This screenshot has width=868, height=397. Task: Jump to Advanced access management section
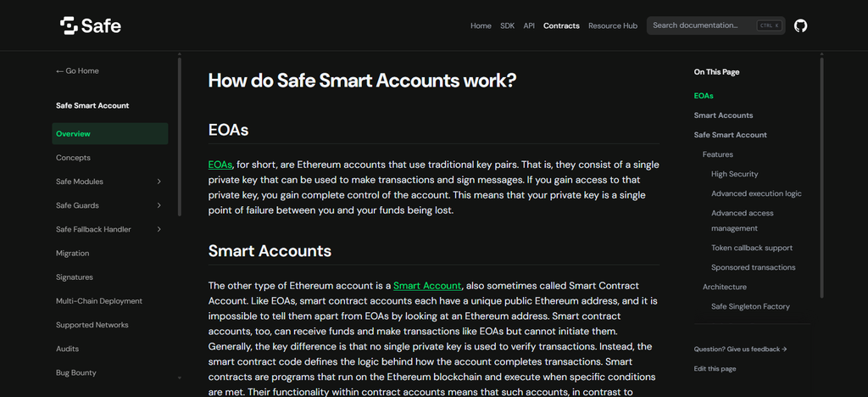click(743, 221)
